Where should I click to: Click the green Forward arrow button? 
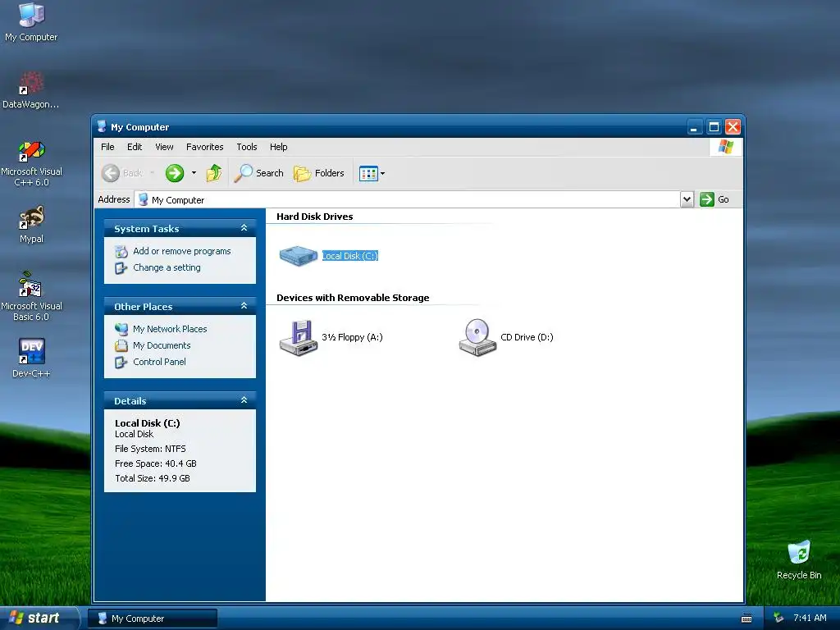pos(175,173)
